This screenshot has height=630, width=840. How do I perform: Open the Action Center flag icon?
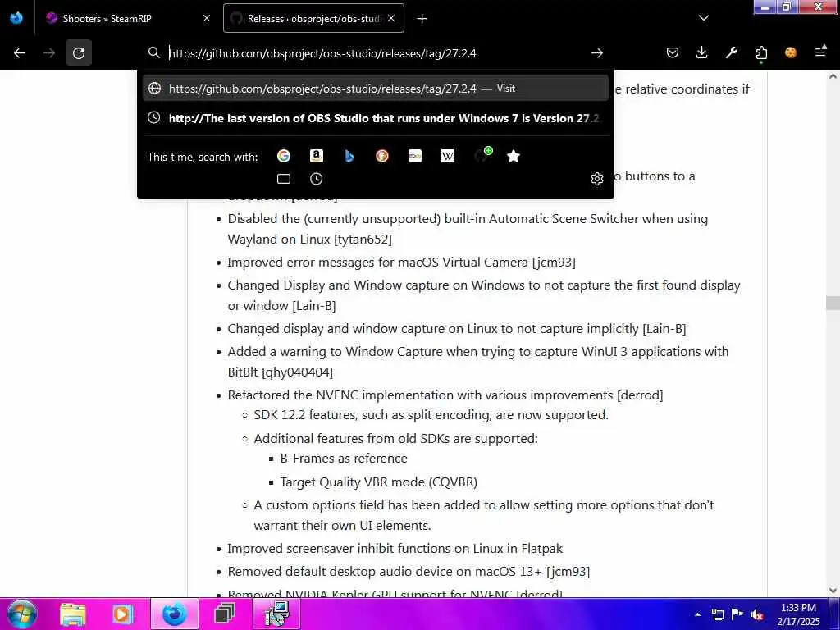pyautogui.click(x=737, y=614)
